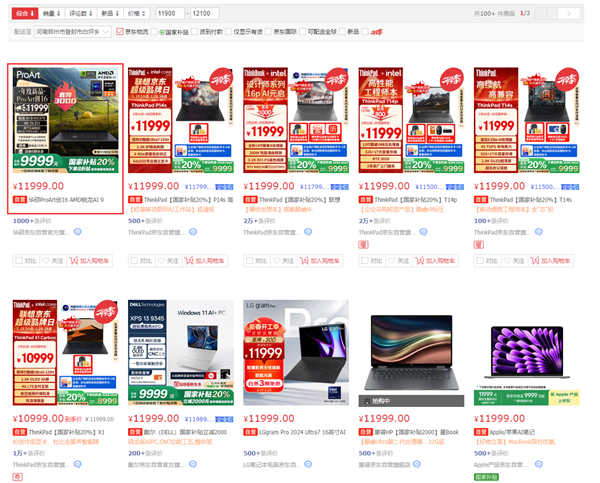Add ThinkPad T14s to the cart
Image resolution: width=600 pixels, height=483 pixels.
click(x=551, y=261)
